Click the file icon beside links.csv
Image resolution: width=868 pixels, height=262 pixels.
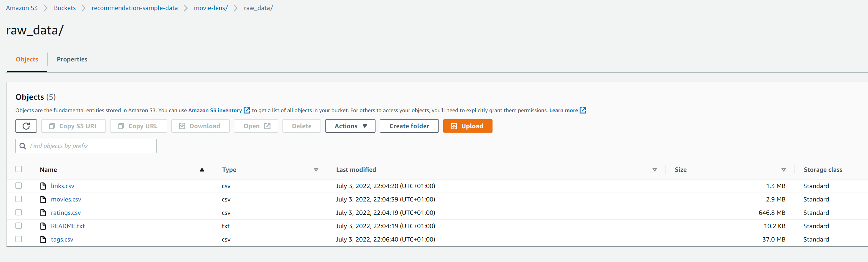click(43, 186)
